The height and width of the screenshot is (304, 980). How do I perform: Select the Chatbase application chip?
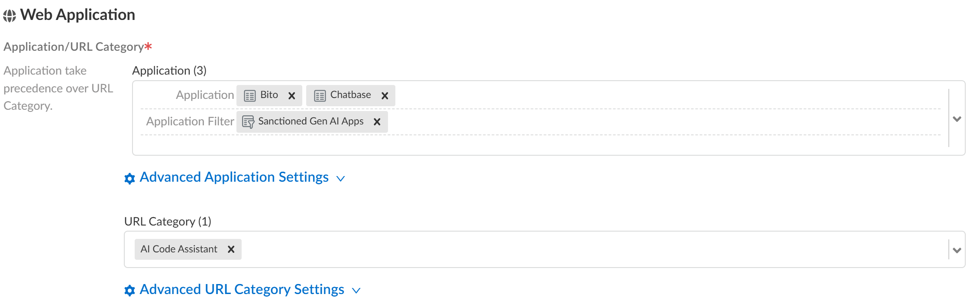pyautogui.click(x=350, y=95)
